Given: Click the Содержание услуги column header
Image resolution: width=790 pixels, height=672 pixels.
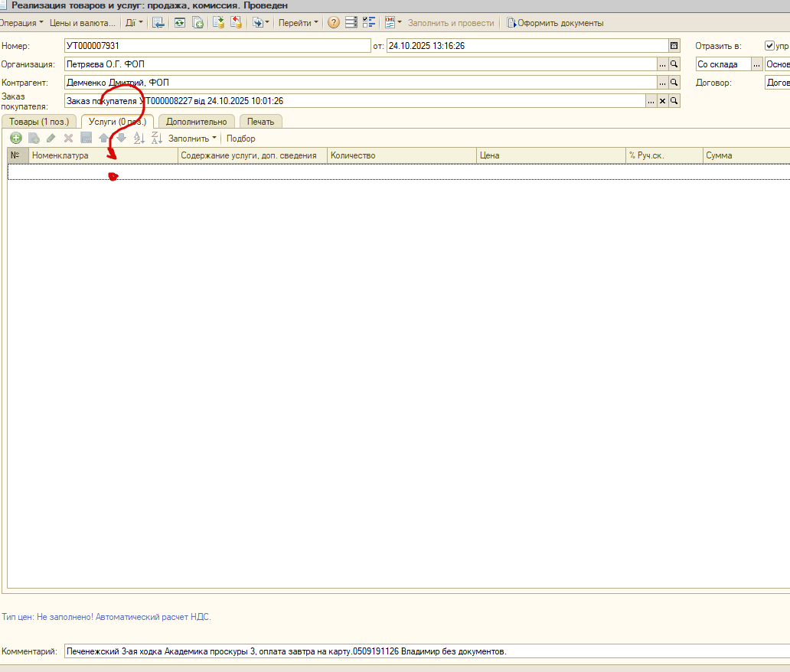Looking at the screenshot, I should (253, 155).
